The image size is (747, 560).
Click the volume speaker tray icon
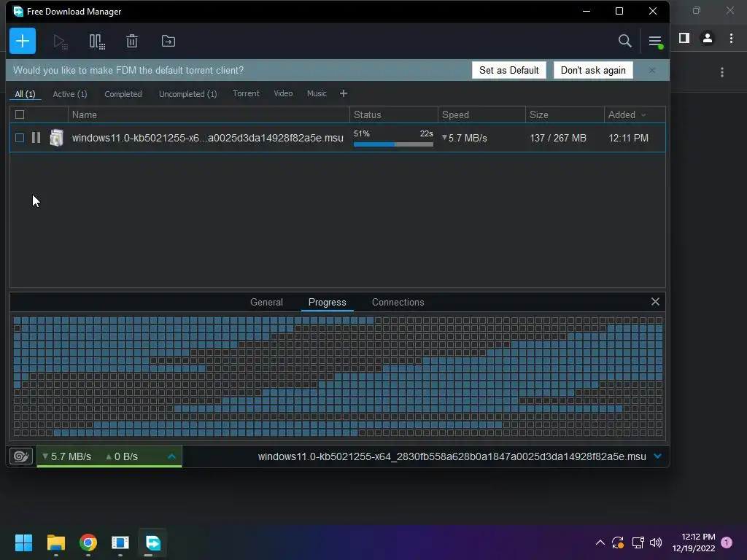tap(656, 542)
